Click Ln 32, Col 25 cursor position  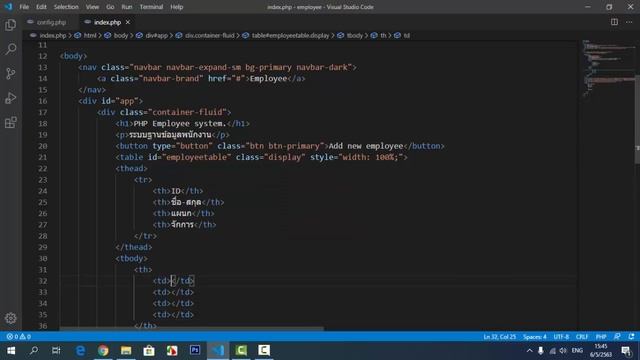point(500,337)
